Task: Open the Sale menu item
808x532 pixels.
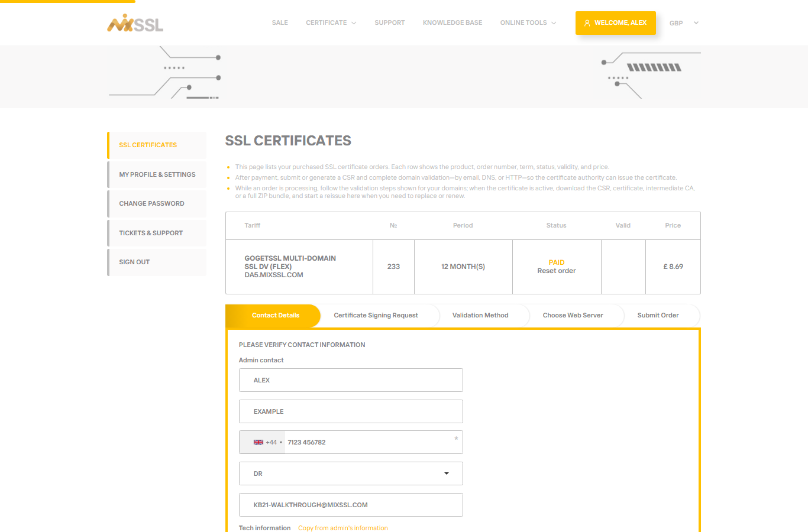Action: [x=280, y=23]
